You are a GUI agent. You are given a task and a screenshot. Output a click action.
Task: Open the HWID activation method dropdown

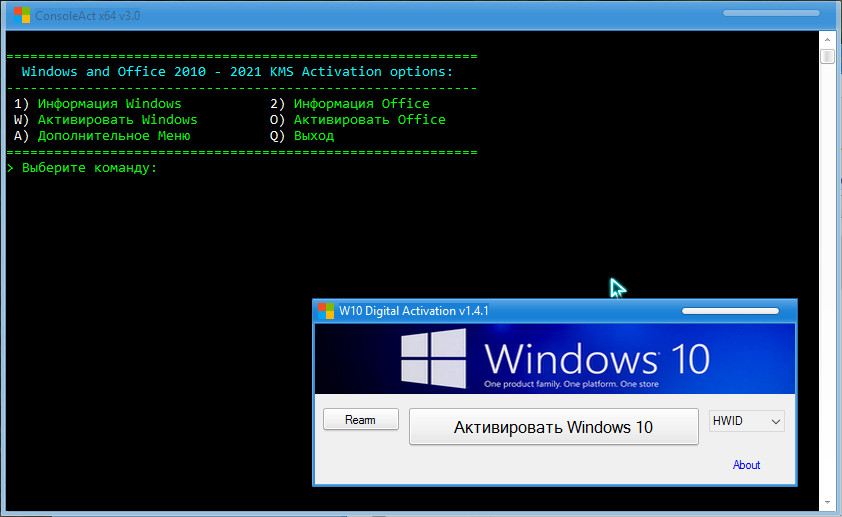(746, 422)
